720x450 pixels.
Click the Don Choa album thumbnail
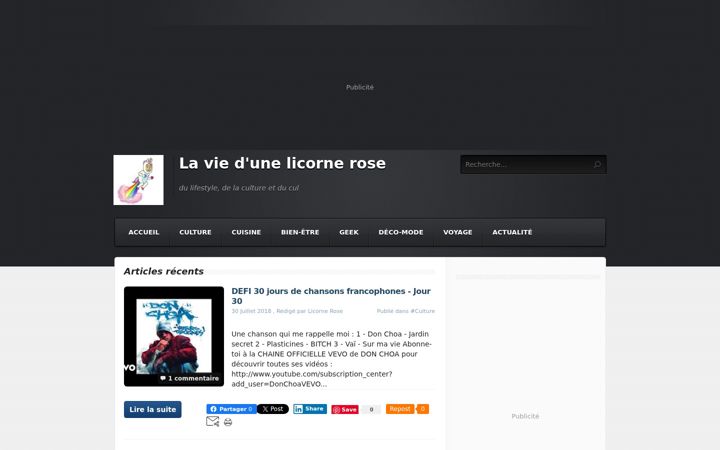pyautogui.click(x=174, y=336)
